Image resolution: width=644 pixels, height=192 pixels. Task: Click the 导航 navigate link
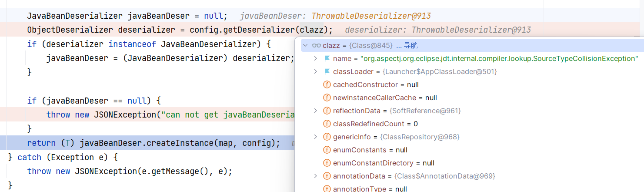pos(410,46)
